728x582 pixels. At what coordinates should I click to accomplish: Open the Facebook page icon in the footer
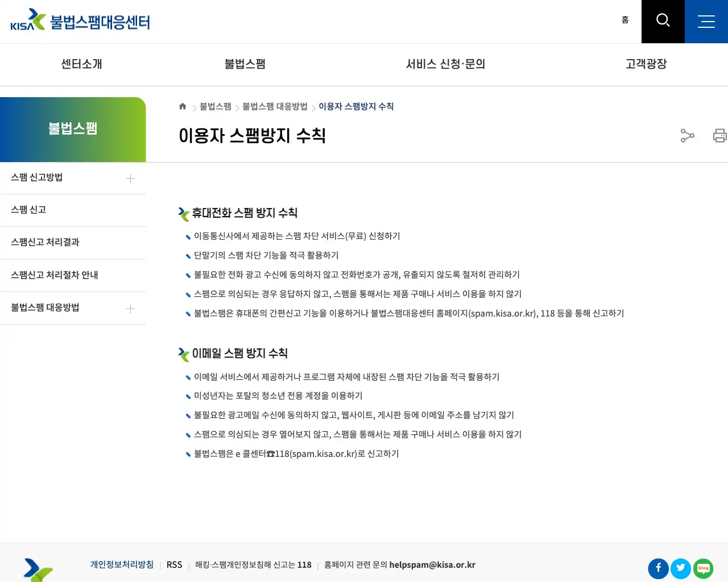click(658, 568)
